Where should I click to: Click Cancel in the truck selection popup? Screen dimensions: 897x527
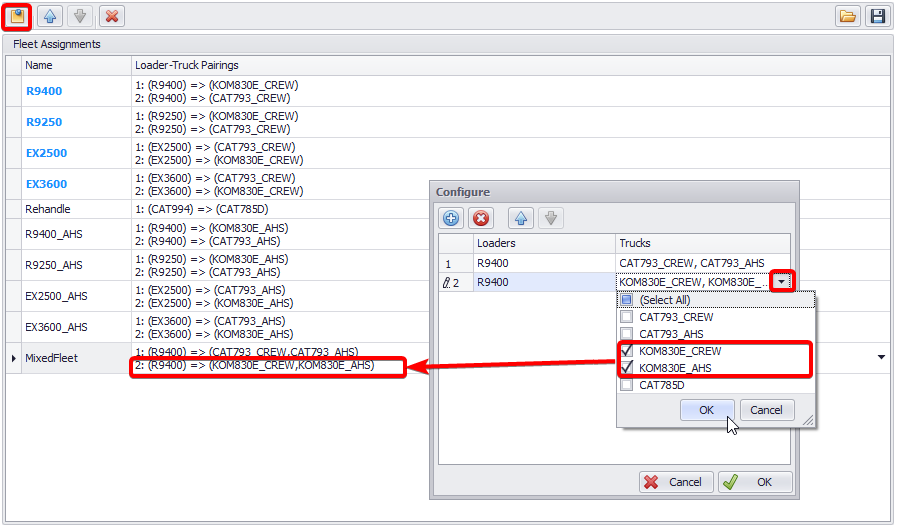click(x=766, y=410)
